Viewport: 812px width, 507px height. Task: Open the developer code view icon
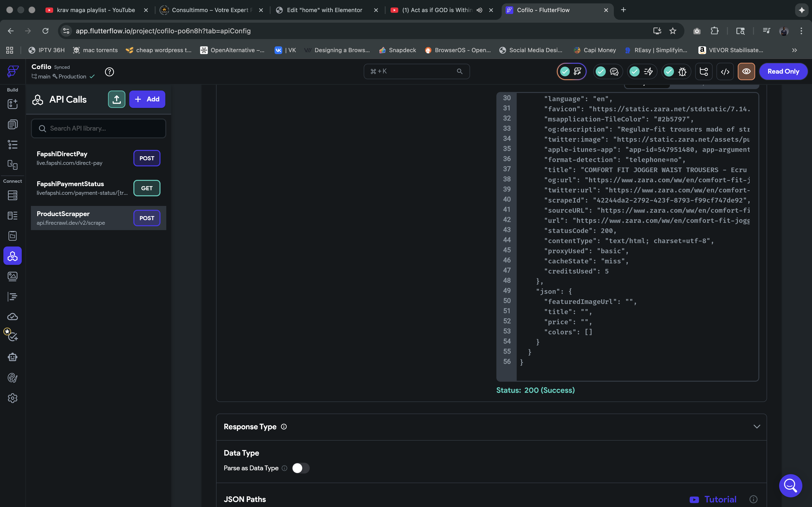click(x=725, y=71)
